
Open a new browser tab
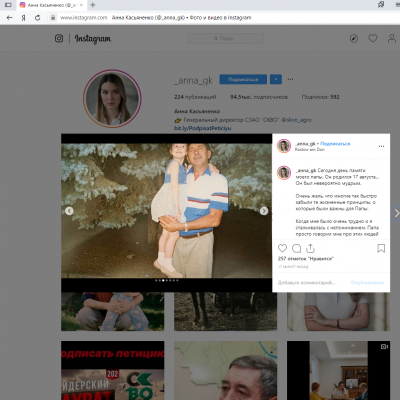pyautogui.click(x=93, y=5)
